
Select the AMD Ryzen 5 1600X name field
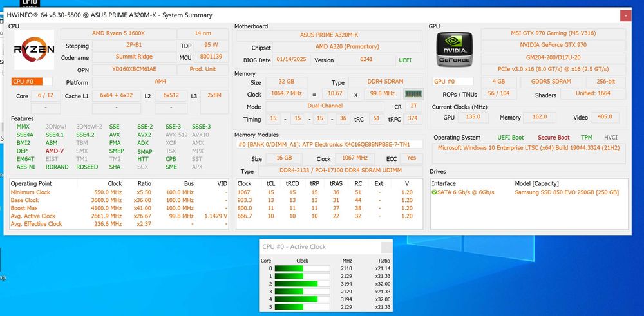[118, 33]
